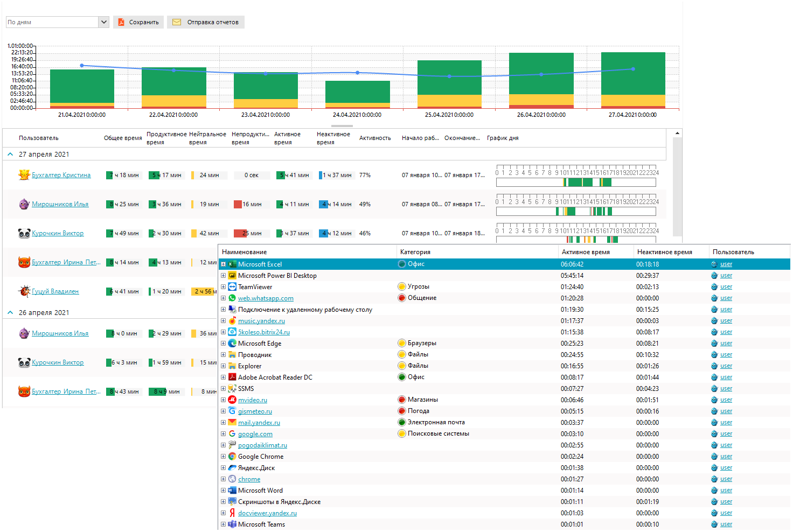Image resolution: width=793 pixels, height=532 pixels.
Task: Click Мирошников Илья avatar under 27 апреля
Action: (24, 205)
